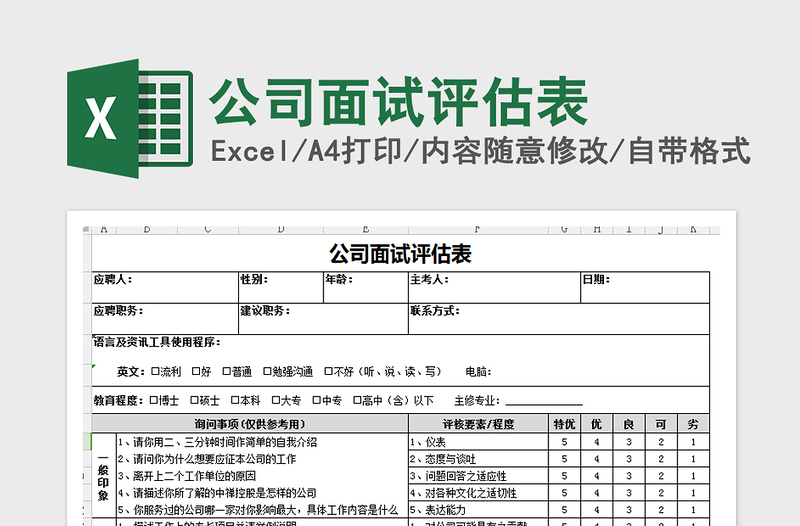
Task: Select question 2、请问你为什么想要应征本公司的工作
Action: pos(207,459)
